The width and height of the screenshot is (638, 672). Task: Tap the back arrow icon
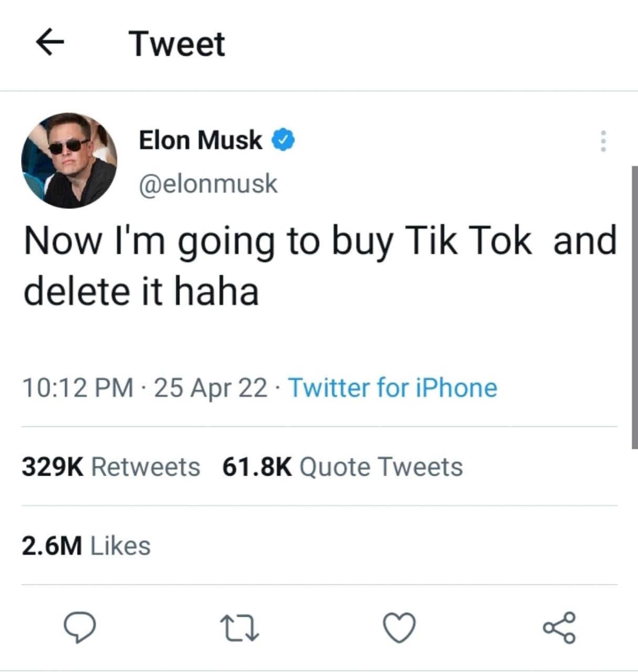(x=50, y=42)
